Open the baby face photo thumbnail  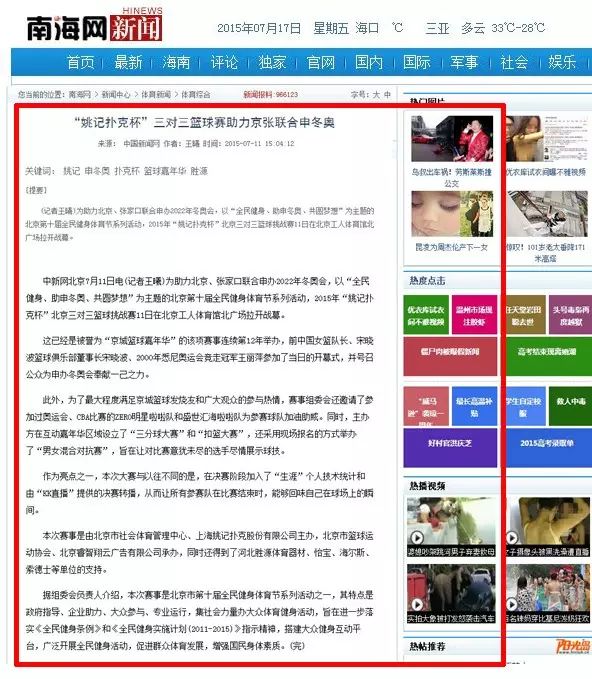(452, 214)
